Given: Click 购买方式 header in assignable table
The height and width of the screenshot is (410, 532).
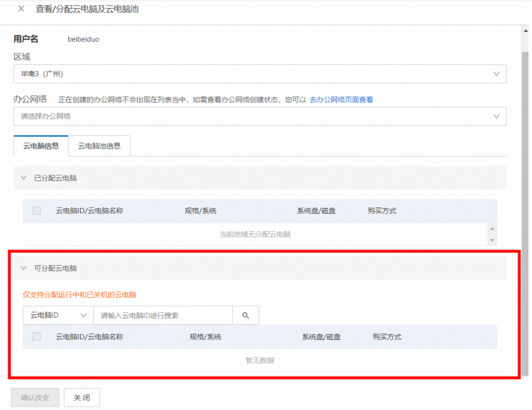Looking at the screenshot, I should [x=387, y=337].
